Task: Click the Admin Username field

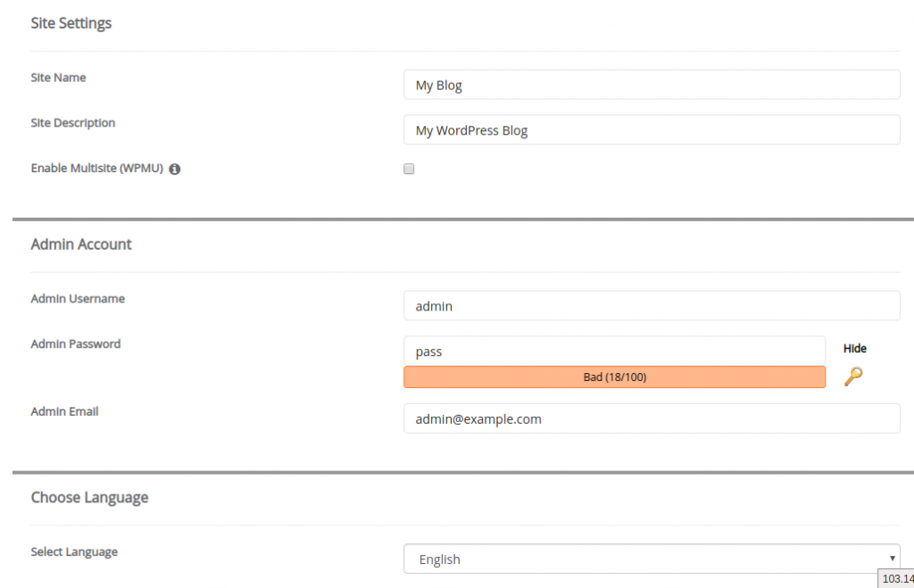Action: (652, 305)
